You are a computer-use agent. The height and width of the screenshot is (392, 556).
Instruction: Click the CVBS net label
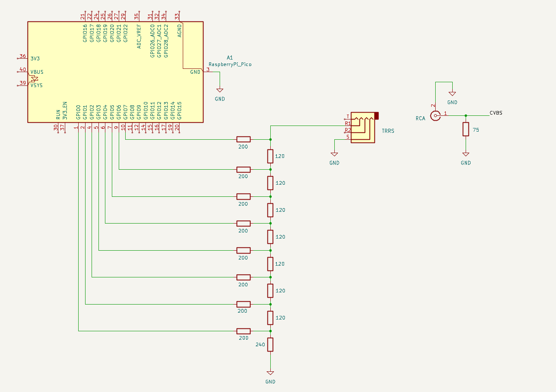(495, 113)
